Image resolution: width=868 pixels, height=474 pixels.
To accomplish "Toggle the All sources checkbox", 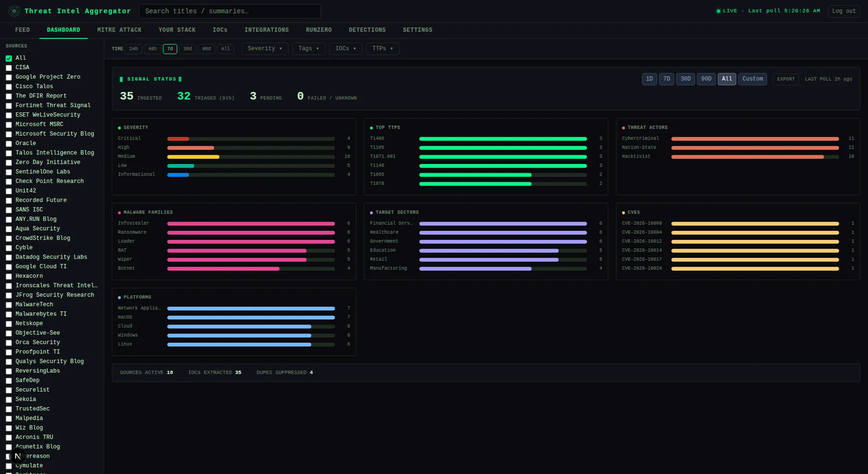I will (9, 58).
